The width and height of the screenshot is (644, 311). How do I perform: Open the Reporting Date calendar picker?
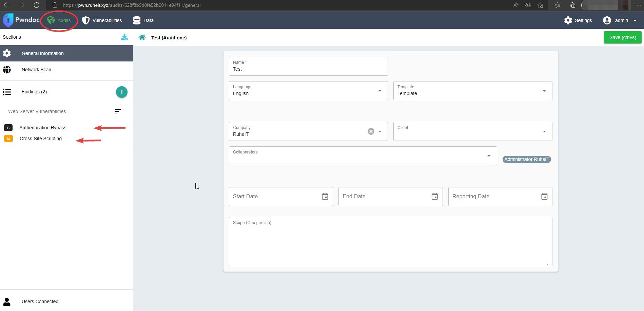coord(544,197)
